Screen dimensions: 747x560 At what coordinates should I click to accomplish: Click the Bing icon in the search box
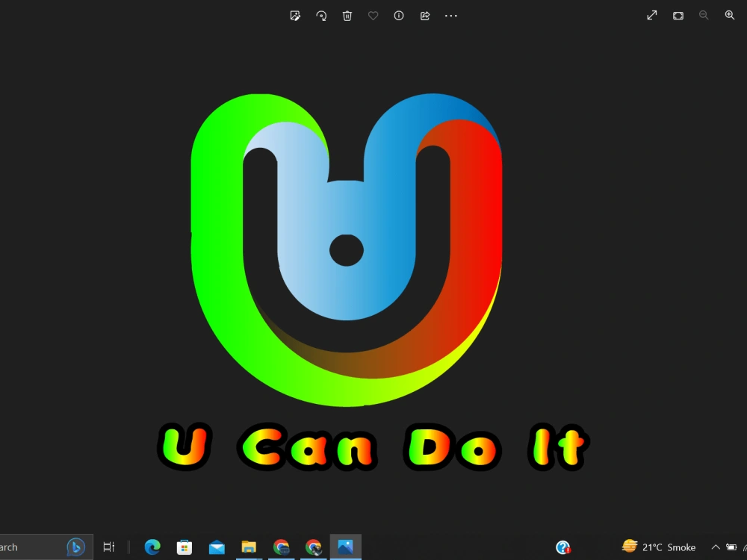point(75,547)
